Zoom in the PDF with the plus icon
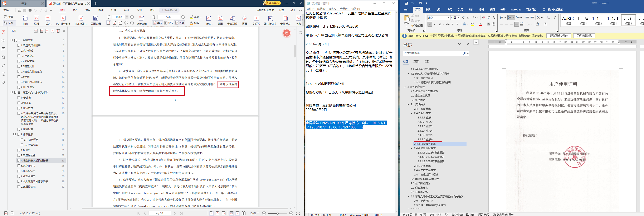The height and width of the screenshot is (216, 644). (132, 17)
